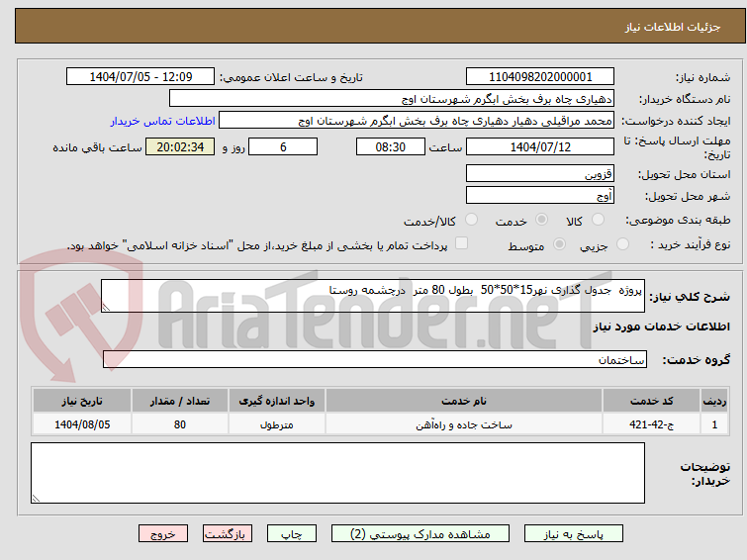The width and height of the screenshot is (747, 560).
Task: Click the resize handle of توضیحات خریدار box
Action: point(36,499)
